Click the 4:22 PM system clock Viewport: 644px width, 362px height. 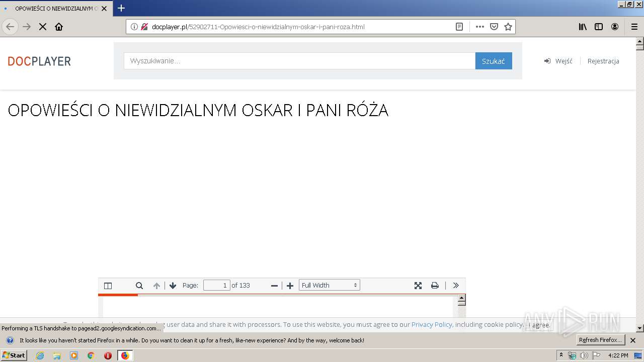(618, 355)
